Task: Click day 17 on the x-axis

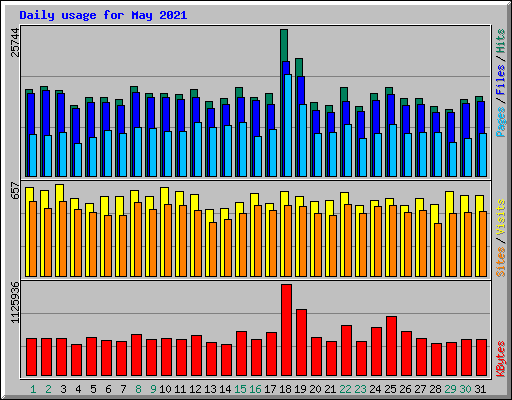Action: pyautogui.click(x=270, y=389)
